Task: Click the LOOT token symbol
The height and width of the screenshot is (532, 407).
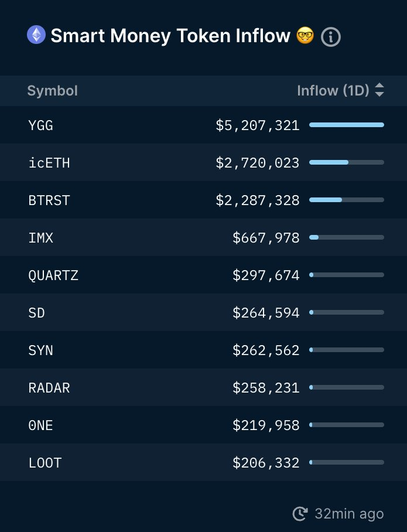Action: [45, 462]
